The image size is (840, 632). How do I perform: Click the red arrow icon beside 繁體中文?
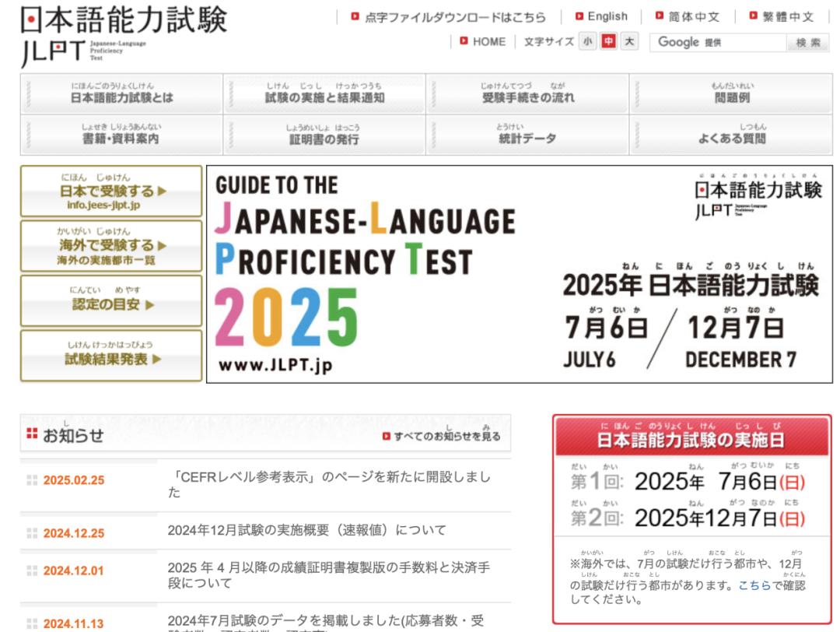pyautogui.click(x=753, y=16)
